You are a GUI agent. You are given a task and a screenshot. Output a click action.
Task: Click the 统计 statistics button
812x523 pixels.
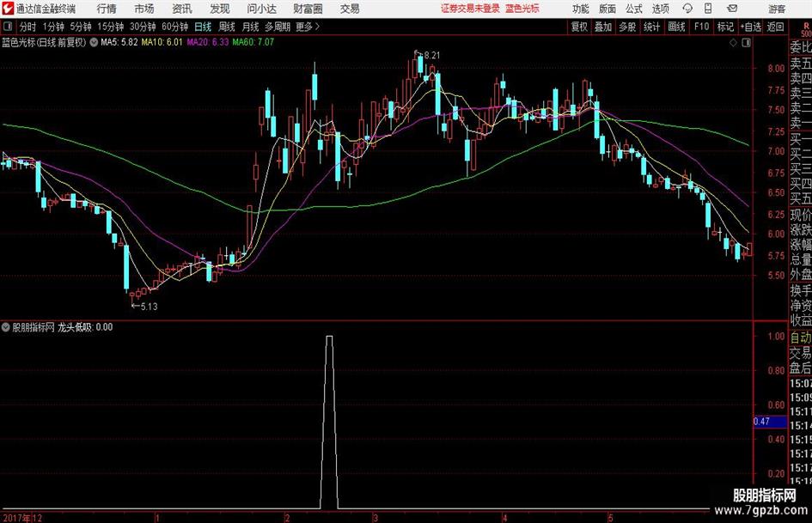(x=651, y=27)
